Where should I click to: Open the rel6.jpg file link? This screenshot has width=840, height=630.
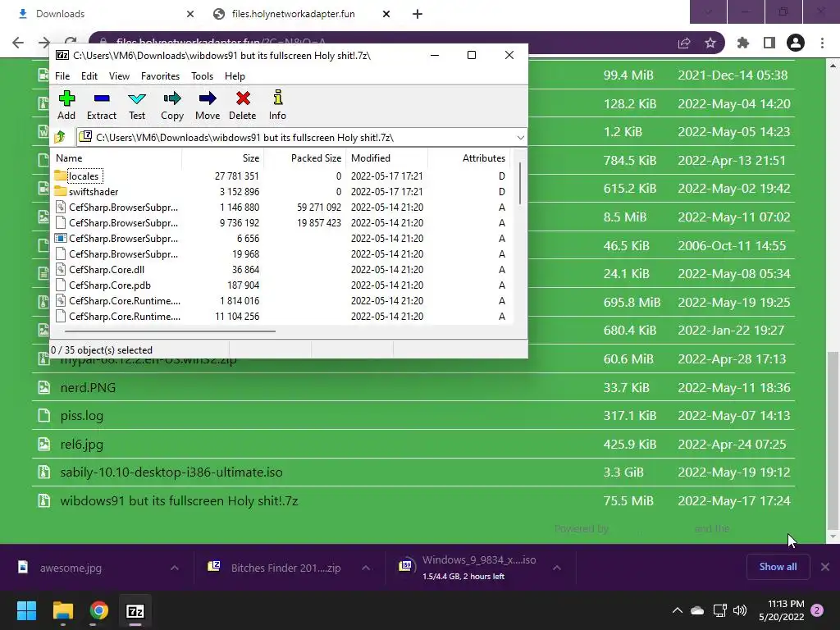click(x=81, y=444)
